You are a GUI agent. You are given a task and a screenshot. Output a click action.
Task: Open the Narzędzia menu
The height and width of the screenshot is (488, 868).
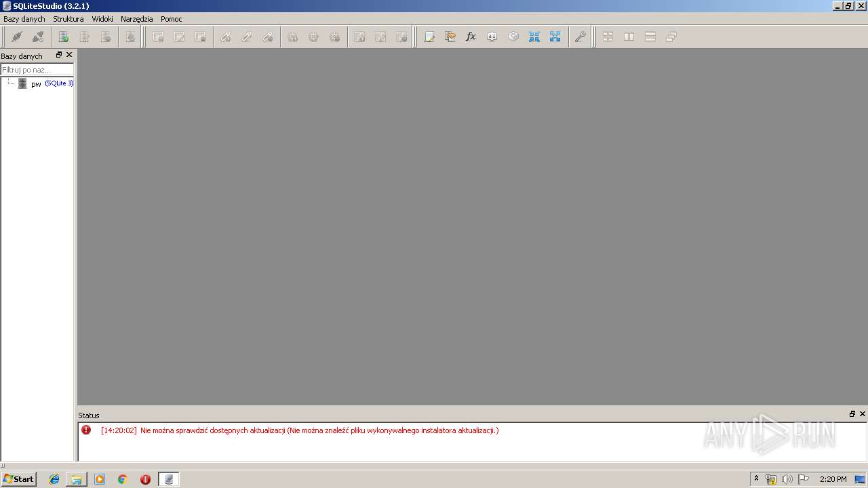137,19
